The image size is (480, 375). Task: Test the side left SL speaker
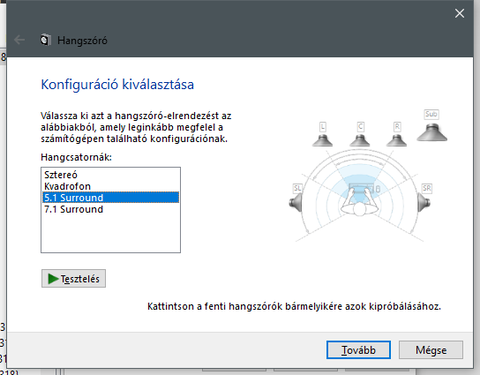pos(295,202)
